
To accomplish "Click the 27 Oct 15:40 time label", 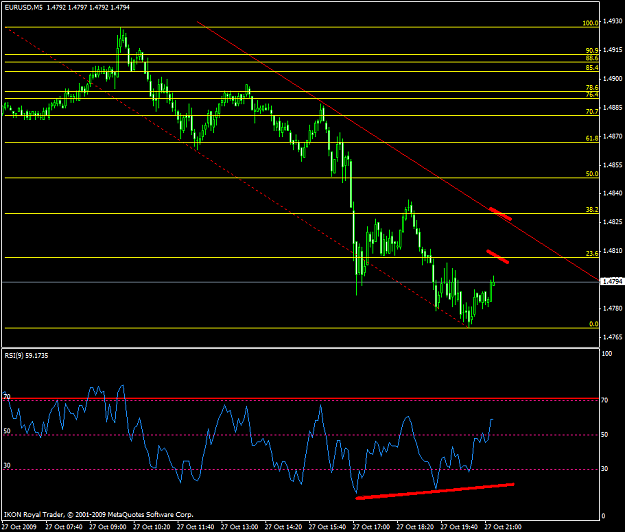I will [327, 527].
